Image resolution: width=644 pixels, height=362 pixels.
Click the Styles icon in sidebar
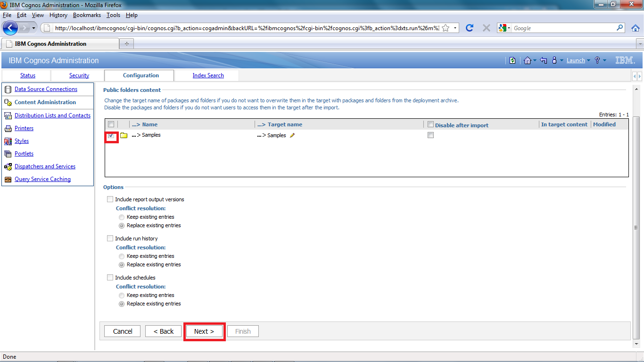point(8,141)
